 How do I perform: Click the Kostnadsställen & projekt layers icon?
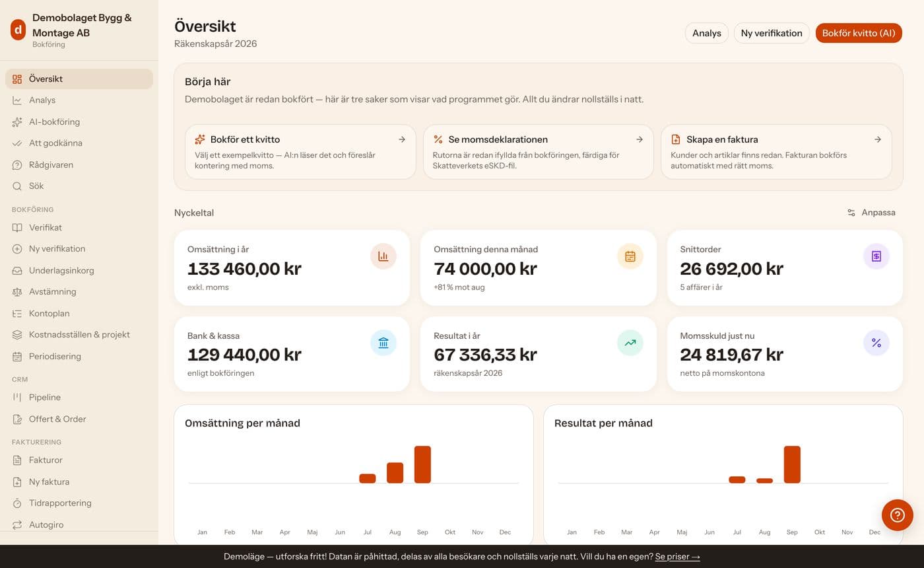click(x=17, y=335)
